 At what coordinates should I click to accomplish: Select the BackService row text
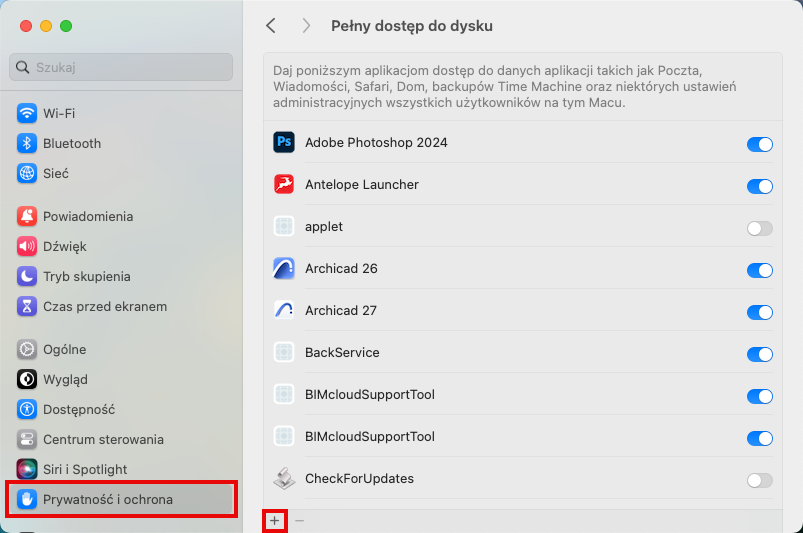tap(342, 352)
